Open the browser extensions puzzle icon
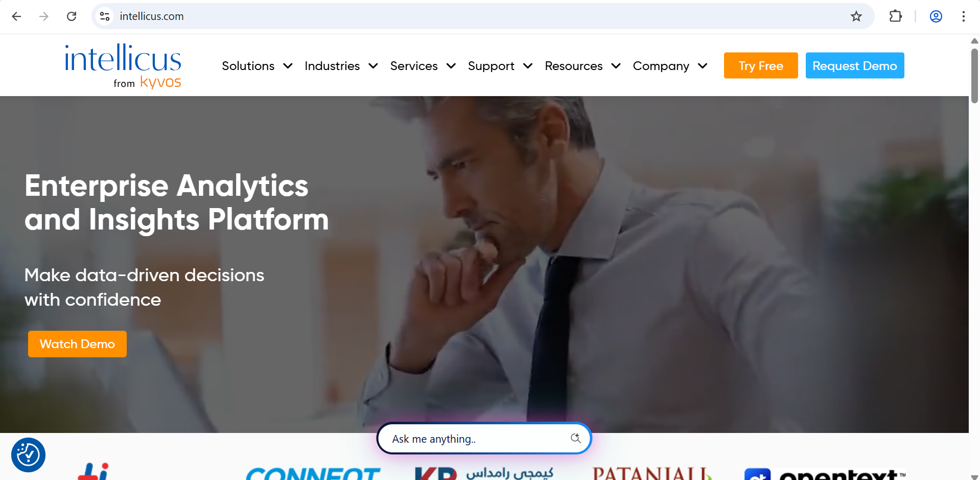This screenshot has width=980, height=480. pyautogui.click(x=896, y=16)
